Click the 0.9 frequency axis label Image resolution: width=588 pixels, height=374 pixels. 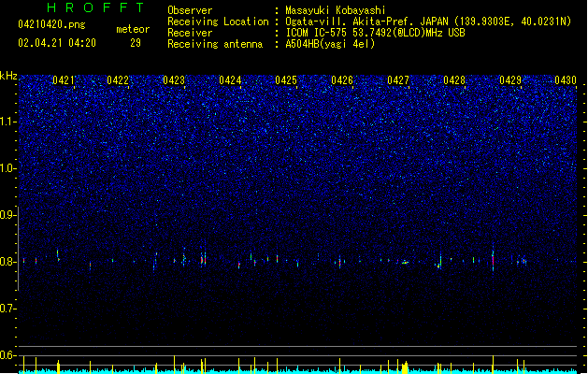[7, 215]
